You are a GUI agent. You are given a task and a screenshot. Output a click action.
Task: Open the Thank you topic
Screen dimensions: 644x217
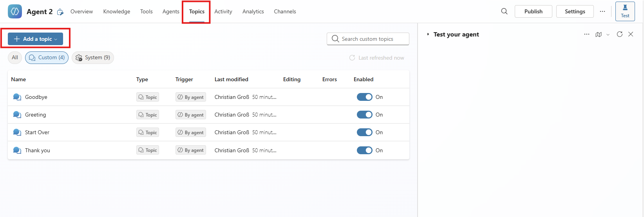[38, 150]
